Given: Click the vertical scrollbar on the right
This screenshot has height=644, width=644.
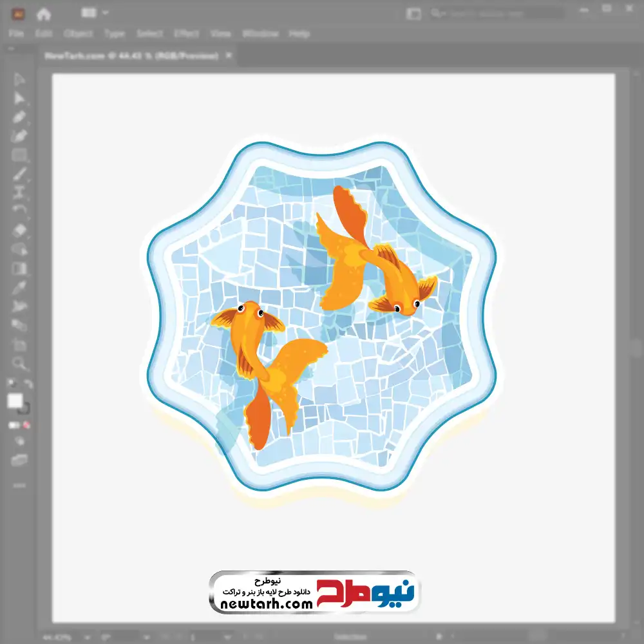Looking at the screenshot, I should pyautogui.click(x=636, y=348).
